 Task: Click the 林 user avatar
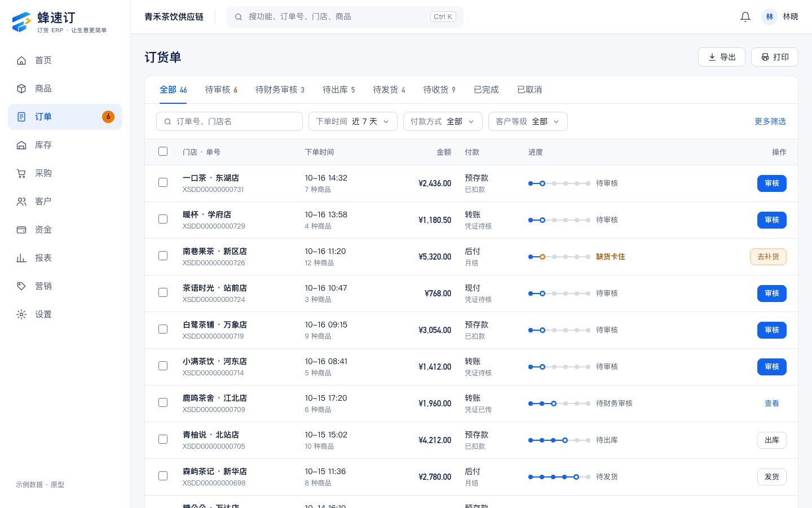(770, 17)
